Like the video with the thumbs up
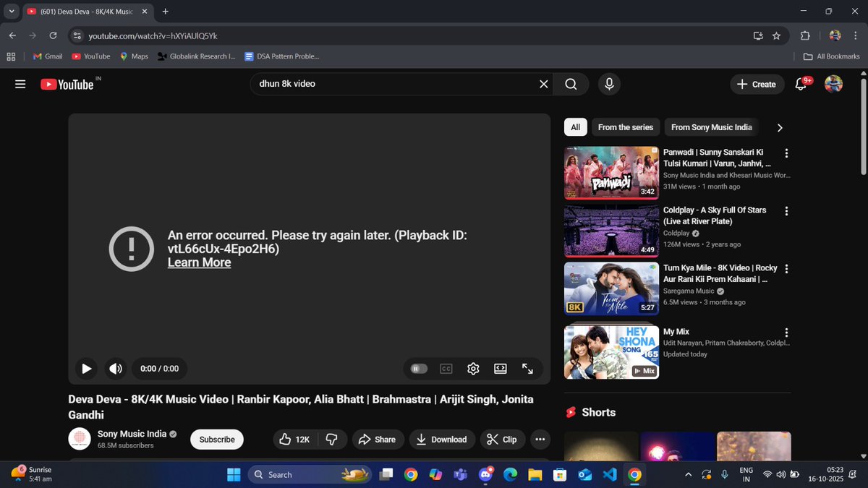868x488 pixels. [x=295, y=440]
